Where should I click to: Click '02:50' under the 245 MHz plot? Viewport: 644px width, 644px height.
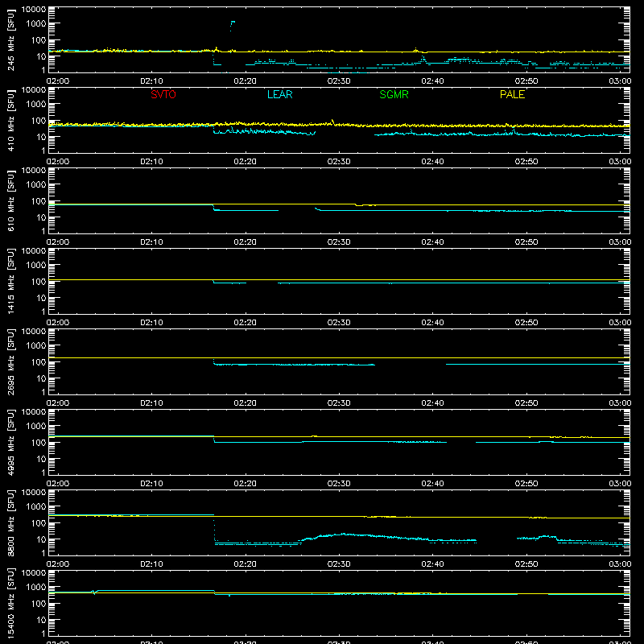[x=526, y=81]
